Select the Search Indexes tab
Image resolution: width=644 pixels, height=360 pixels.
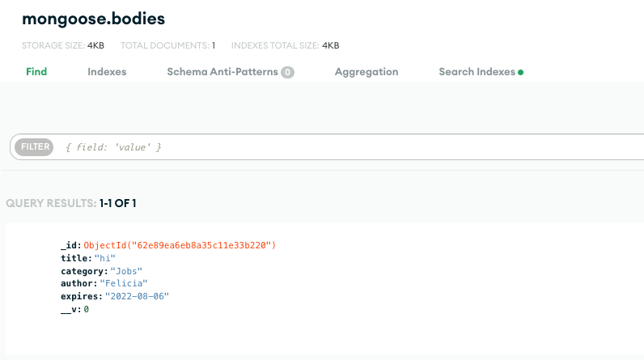(x=477, y=71)
